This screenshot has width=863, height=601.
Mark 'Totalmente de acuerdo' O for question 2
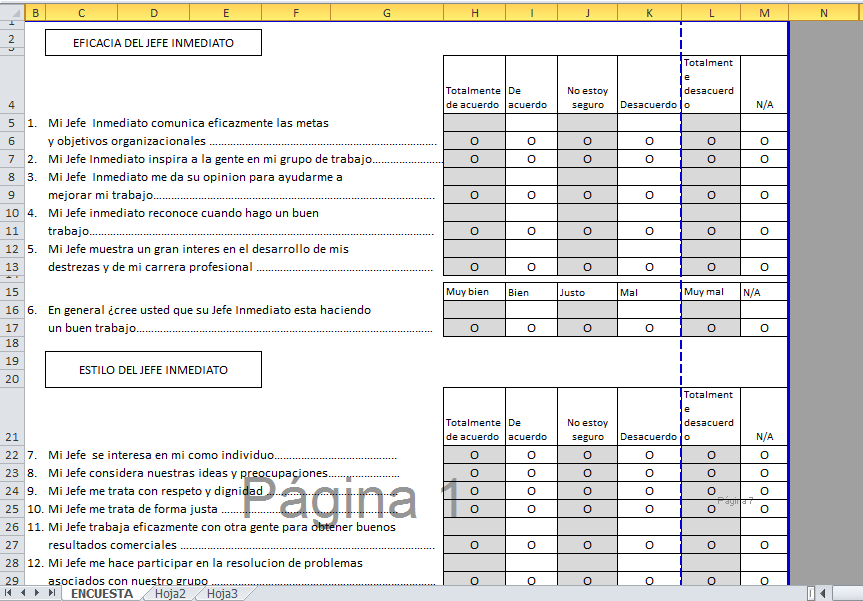[474, 159]
